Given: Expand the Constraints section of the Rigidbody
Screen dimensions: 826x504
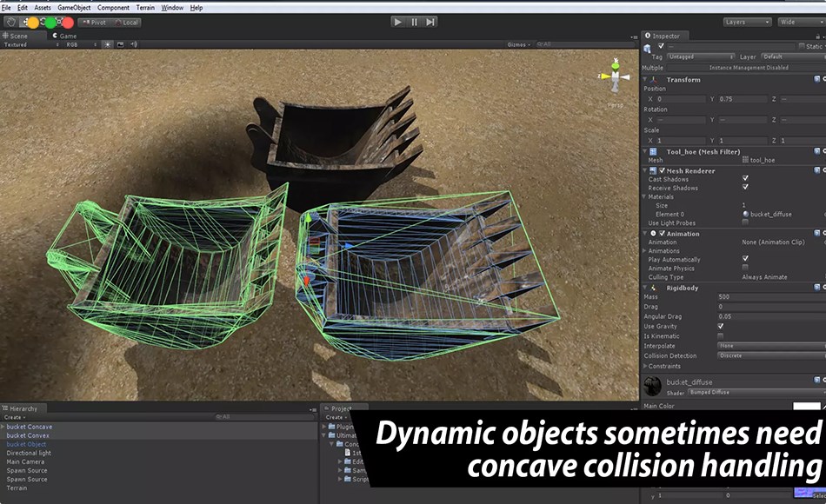Looking at the screenshot, I should coord(644,367).
